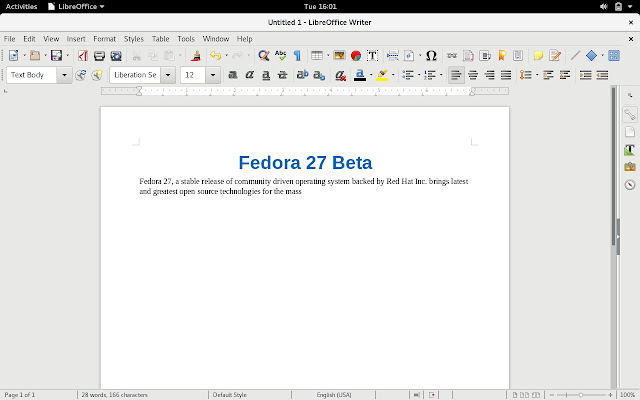
Task: Open the Tools menu
Action: pos(186,39)
